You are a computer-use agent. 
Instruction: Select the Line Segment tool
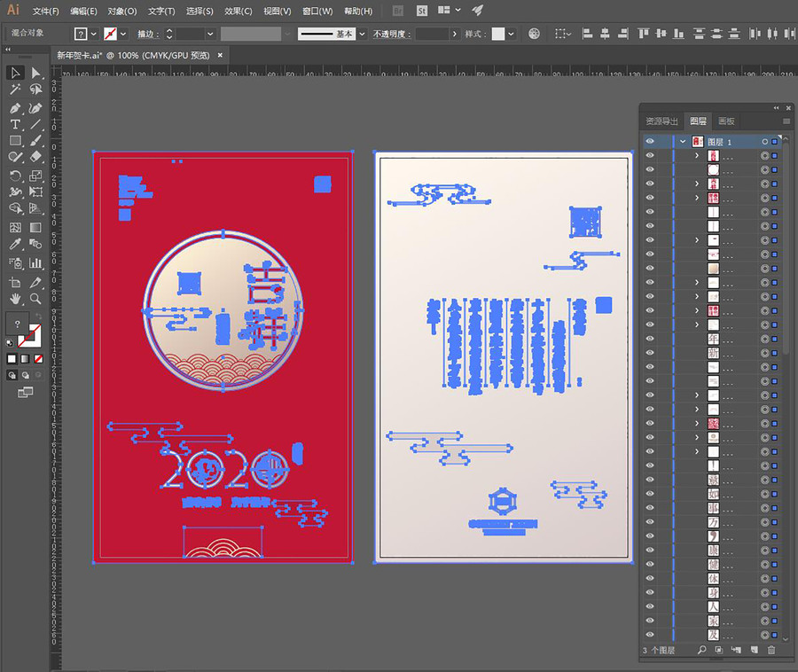[35, 124]
